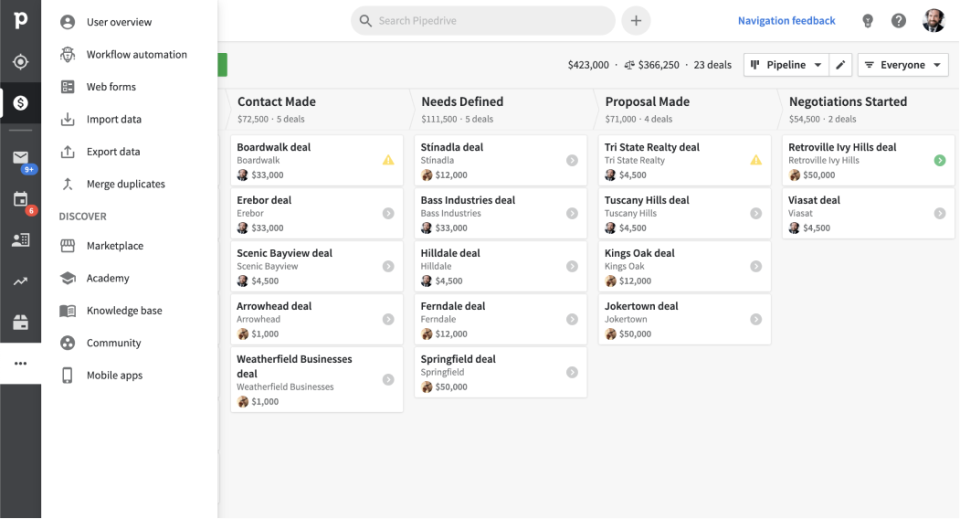Click the lightbulb sales assistant icon
This screenshot has width=960, height=519.
pyautogui.click(x=867, y=21)
